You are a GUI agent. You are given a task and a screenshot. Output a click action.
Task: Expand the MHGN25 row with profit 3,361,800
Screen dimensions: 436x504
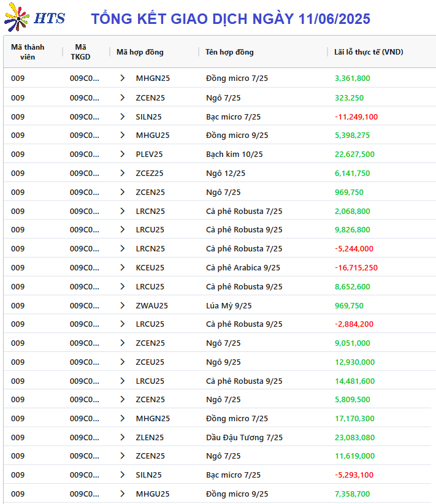click(122, 78)
